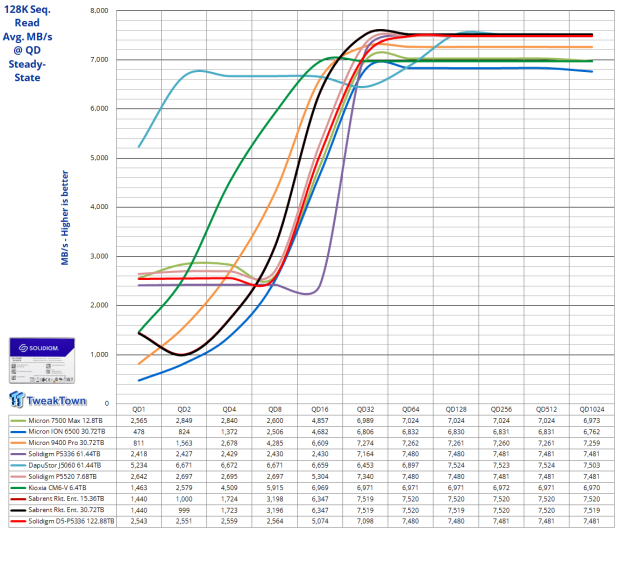Screen dimensions: 620x568
Task: Click the table cell showing 2,543
Action: tap(139, 521)
